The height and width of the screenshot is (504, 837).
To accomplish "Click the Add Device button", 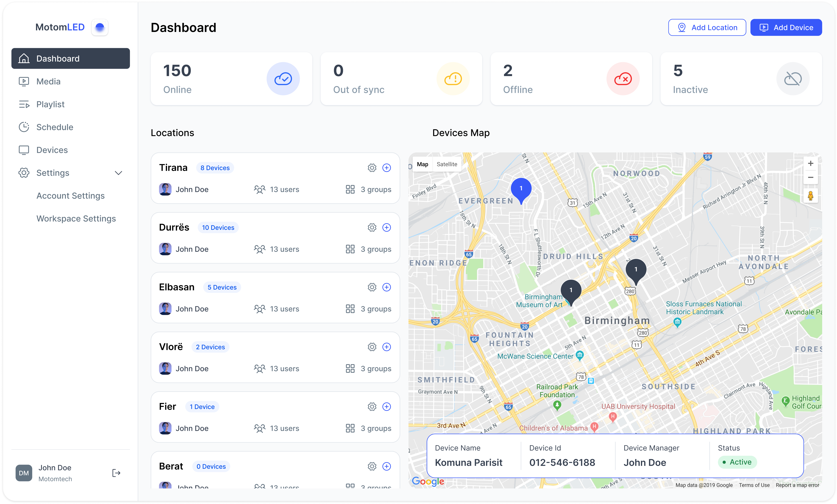I will coord(786,27).
